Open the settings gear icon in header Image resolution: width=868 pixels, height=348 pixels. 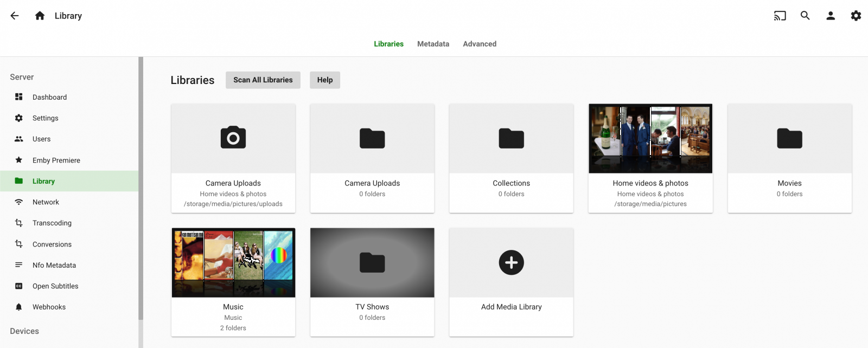[x=856, y=16]
